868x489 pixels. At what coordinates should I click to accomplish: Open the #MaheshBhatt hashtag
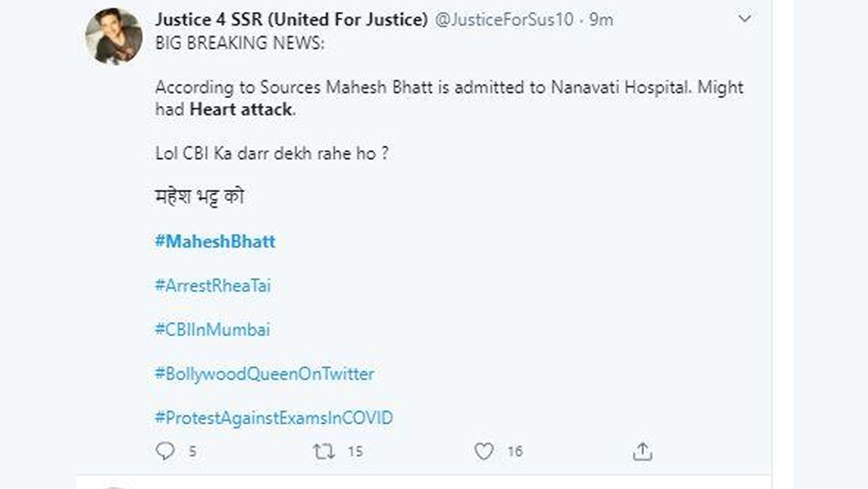coord(215,241)
